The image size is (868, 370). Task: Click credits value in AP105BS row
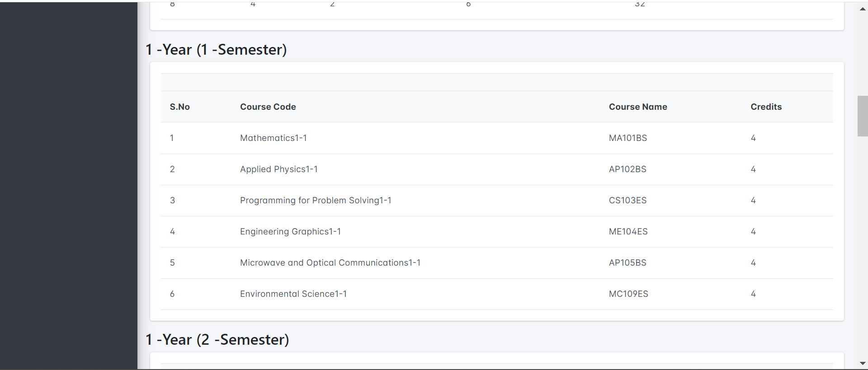coord(753,263)
